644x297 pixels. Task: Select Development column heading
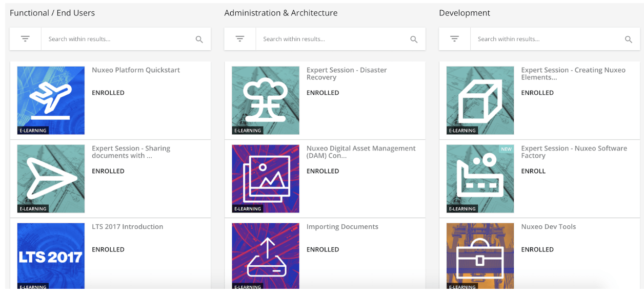point(465,13)
